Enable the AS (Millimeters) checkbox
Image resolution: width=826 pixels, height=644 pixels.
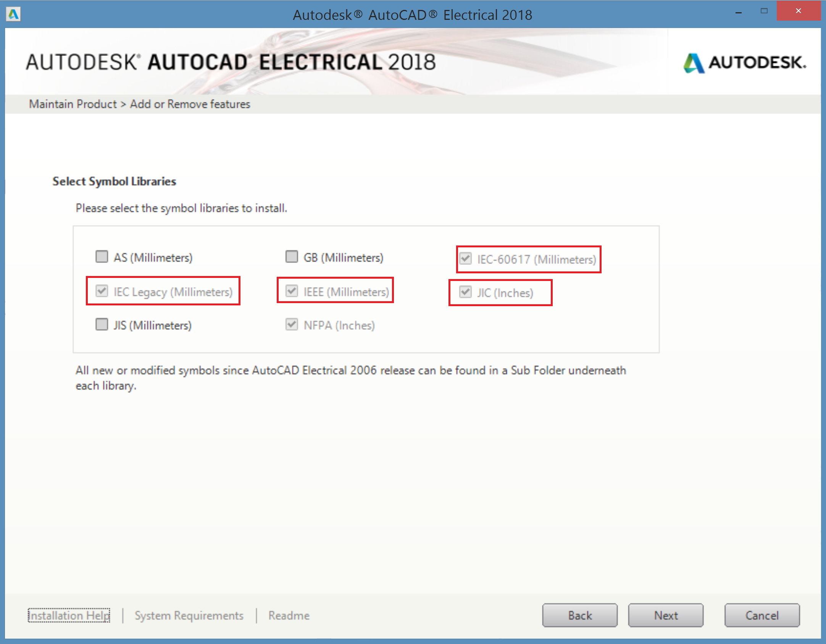(102, 257)
